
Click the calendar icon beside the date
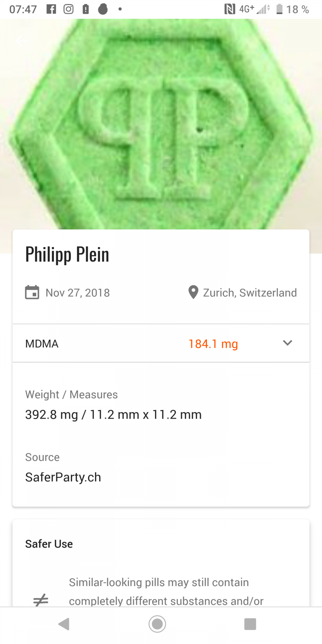32,293
